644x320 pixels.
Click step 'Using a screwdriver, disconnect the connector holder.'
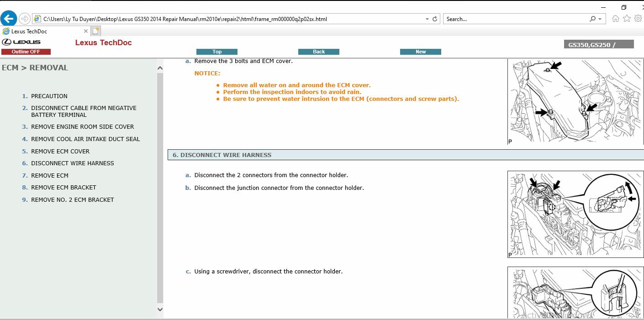[x=269, y=272]
